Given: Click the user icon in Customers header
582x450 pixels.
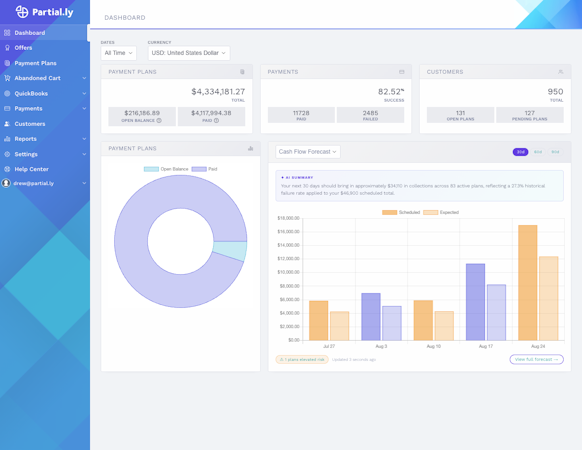Looking at the screenshot, I should [560, 72].
